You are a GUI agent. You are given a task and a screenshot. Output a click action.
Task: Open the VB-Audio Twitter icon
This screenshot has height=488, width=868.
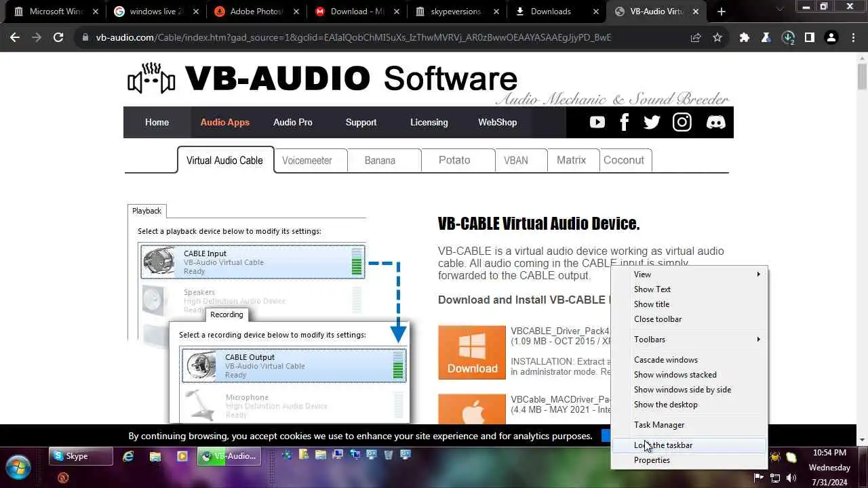652,122
